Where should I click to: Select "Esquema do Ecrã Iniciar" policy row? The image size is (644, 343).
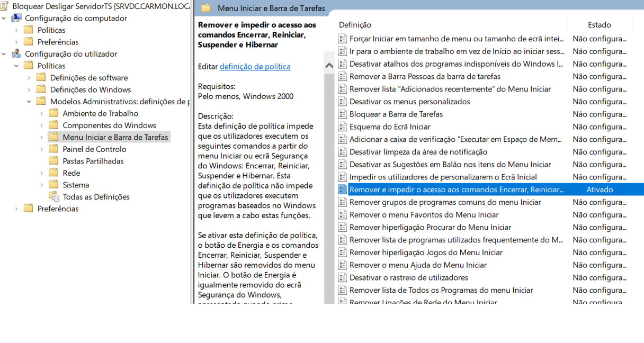[x=490, y=127]
